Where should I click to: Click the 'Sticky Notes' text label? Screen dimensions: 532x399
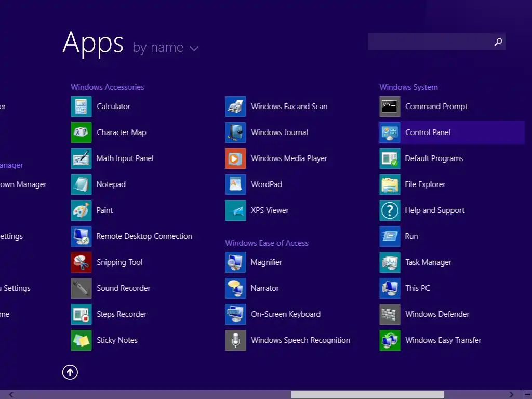(x=117, y=340)
